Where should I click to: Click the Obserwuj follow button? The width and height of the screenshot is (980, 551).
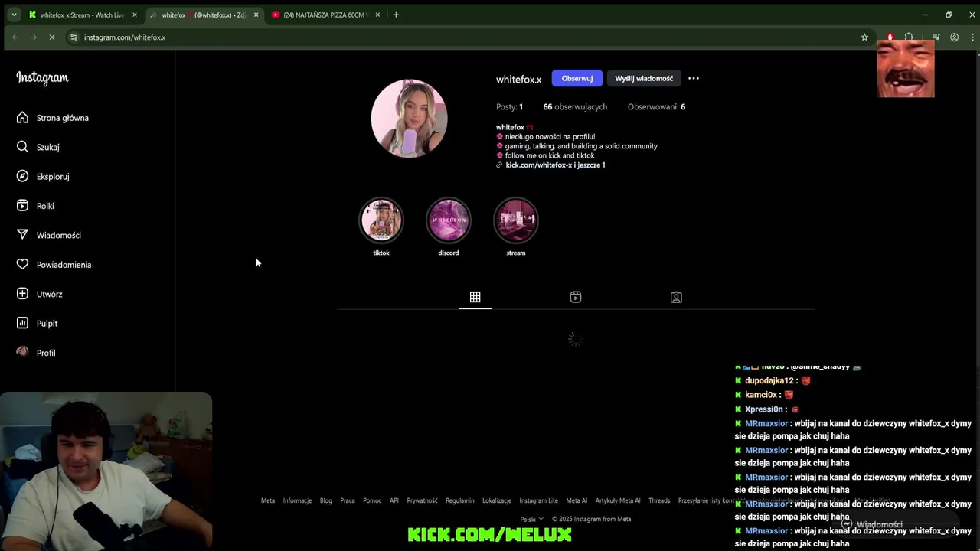577,78
